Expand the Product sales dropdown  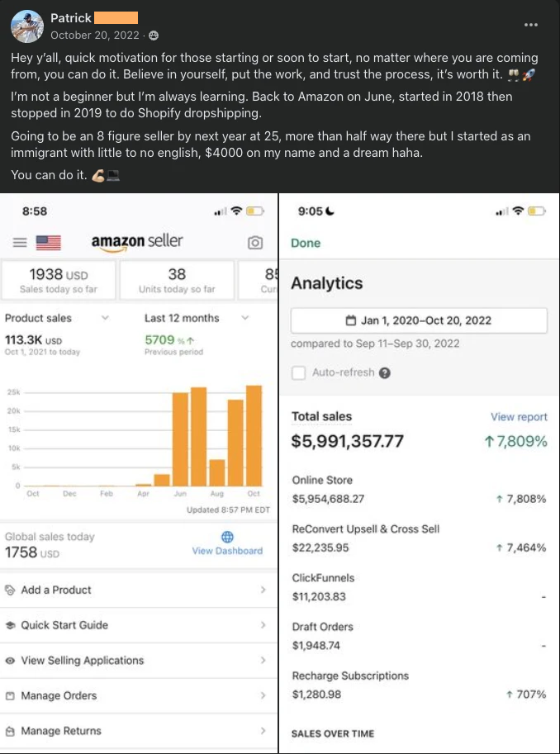105,318
